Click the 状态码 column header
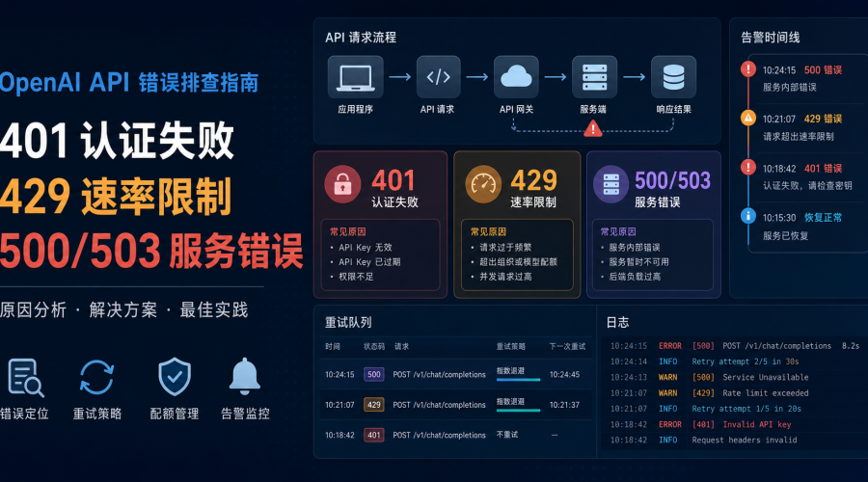 (374, 346)
